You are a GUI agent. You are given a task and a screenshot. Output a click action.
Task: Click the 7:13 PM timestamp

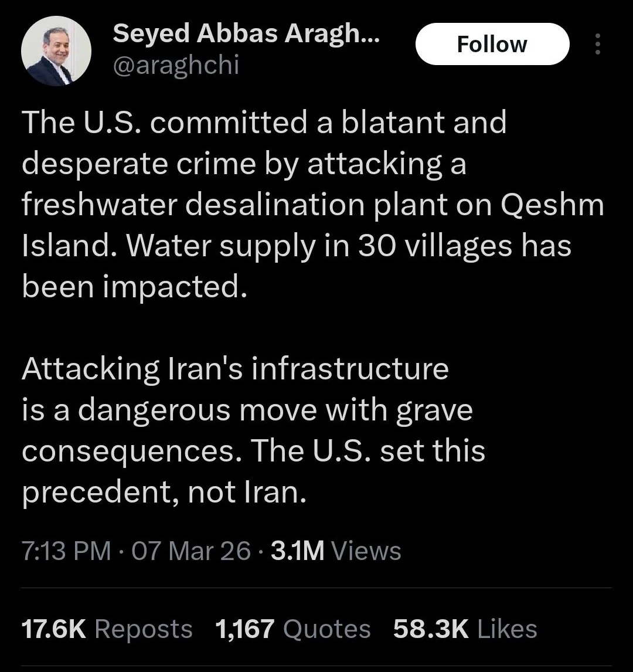click(66, 551)
